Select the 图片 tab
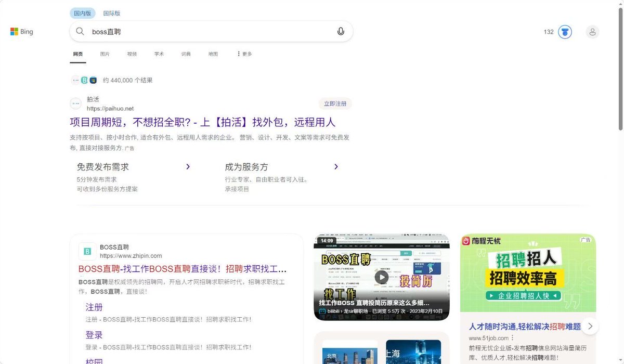The image size is (624, 364). pyautogui.click(x=105, y=54)
